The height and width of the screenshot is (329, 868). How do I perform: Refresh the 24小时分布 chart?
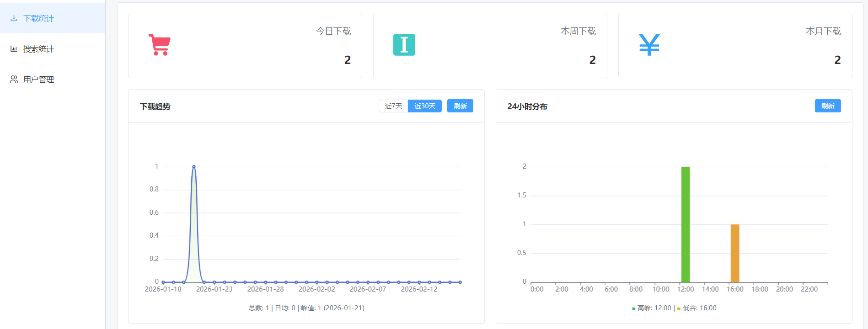click(x=827, y=106)
